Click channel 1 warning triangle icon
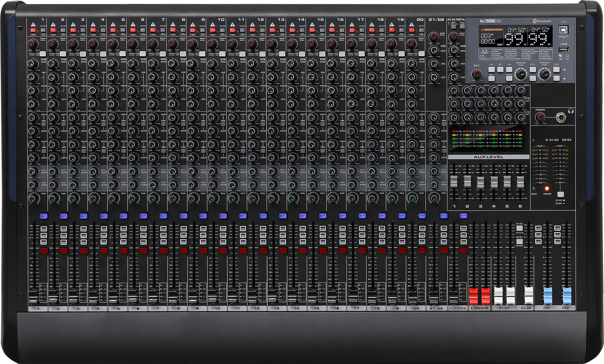Image resolution: width=604 pixels, height=364 pixels. (33, 25)
